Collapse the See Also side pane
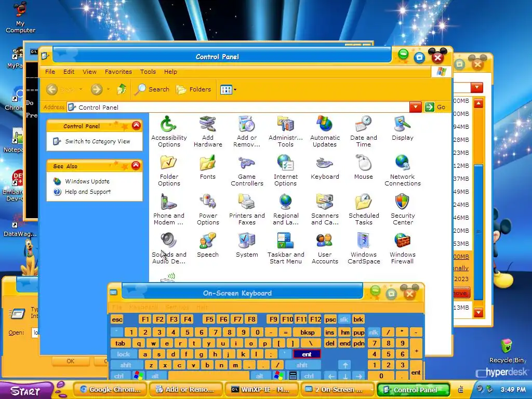Screen dimensions: 532x399 click(136, 166)
